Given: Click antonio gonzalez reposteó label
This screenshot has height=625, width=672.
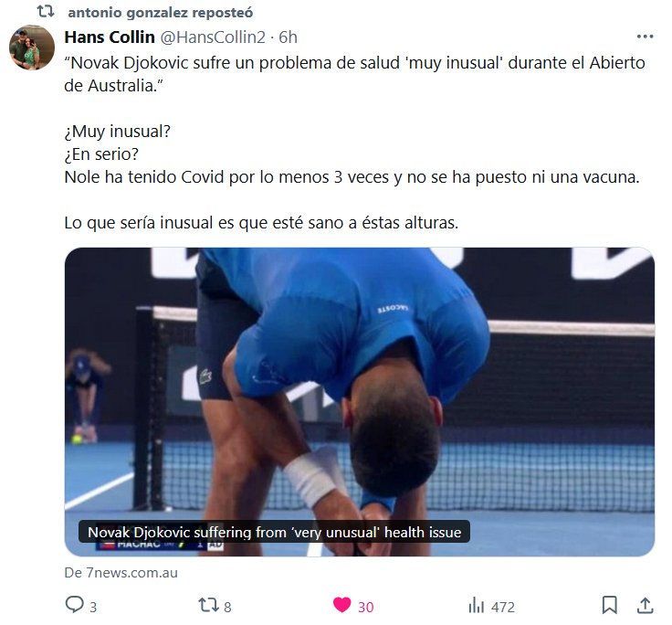Looking at the screenshot, I should [161, 13].
